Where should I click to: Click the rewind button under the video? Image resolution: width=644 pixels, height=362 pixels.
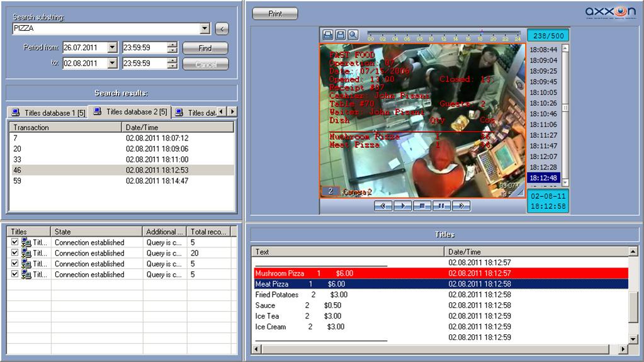(383, 206)
